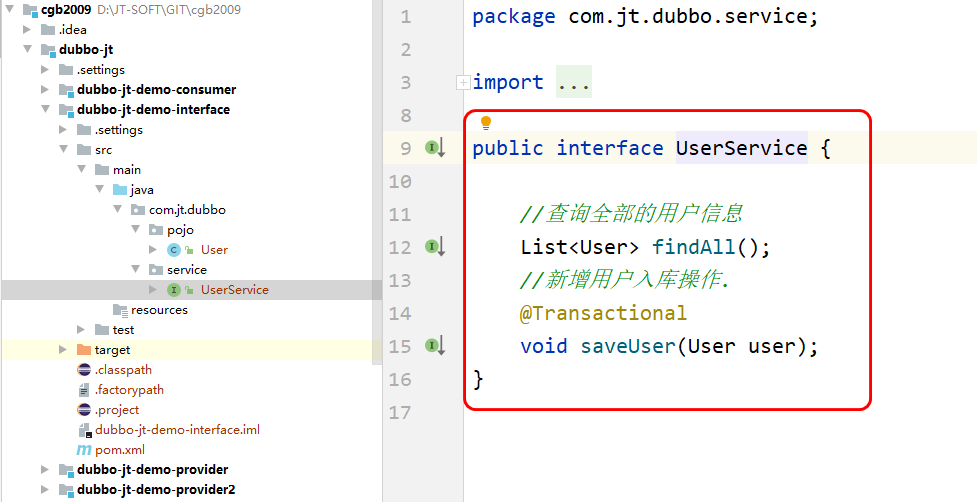Viewport: 977px width, 502px height.
Task: Collapse the java source folder
Action: [x=100, y=189]
